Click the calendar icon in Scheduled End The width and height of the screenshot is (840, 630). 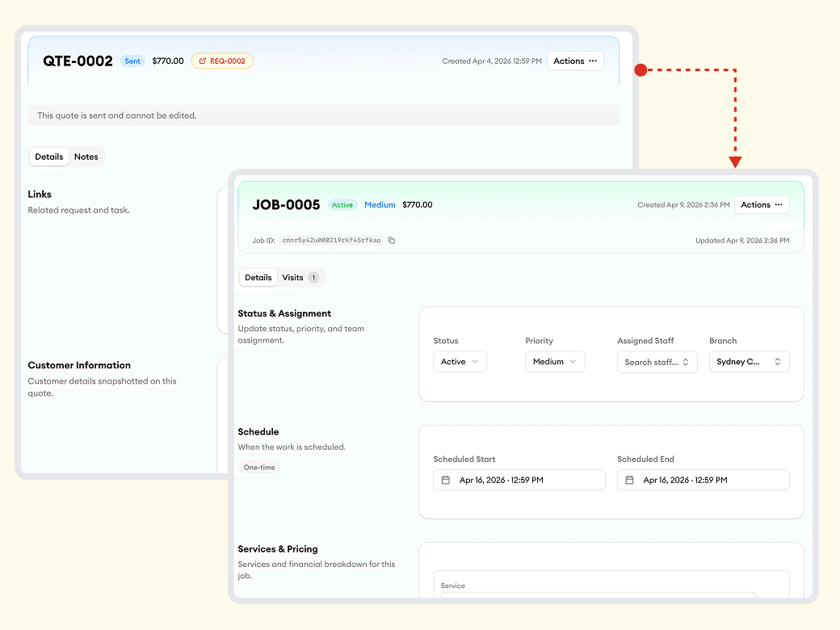coord(630,480)
